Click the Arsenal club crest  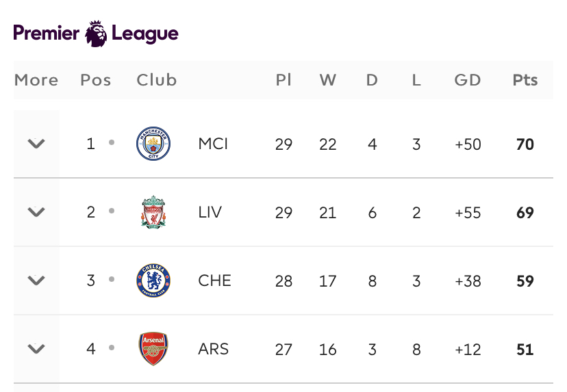(x=153, y=349)
